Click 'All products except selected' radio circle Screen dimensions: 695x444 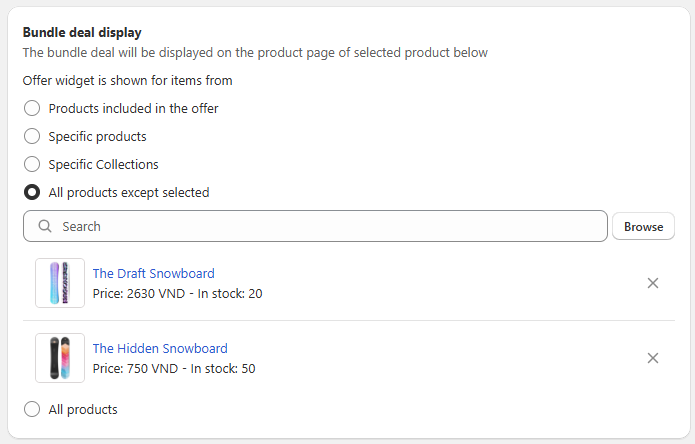click(x=32, y=192)
